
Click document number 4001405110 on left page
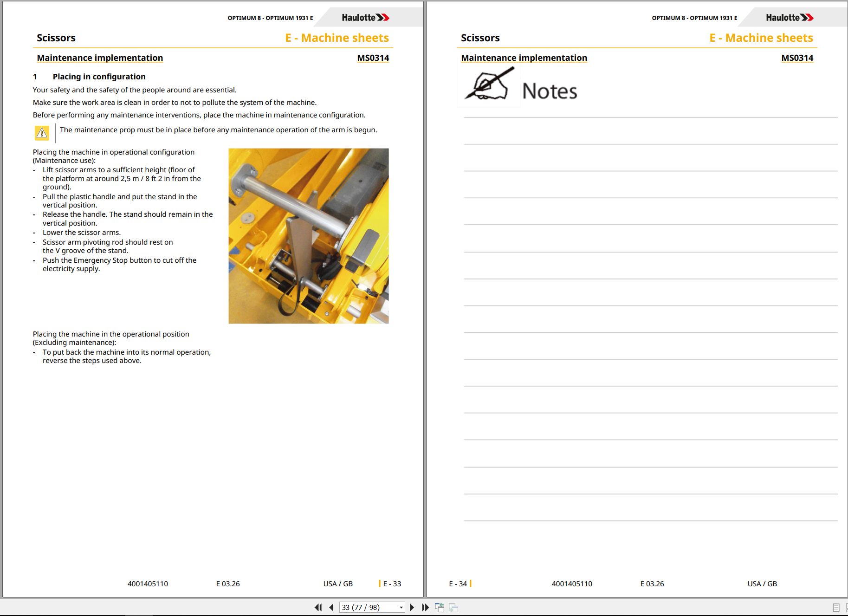148,584
